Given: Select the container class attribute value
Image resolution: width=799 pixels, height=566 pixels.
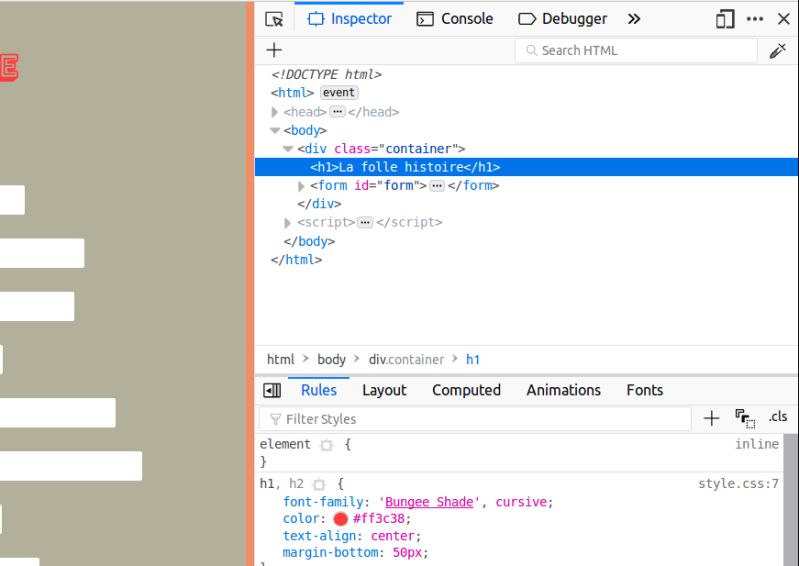Looking at the screenshot, I should (x=418, y=149).
